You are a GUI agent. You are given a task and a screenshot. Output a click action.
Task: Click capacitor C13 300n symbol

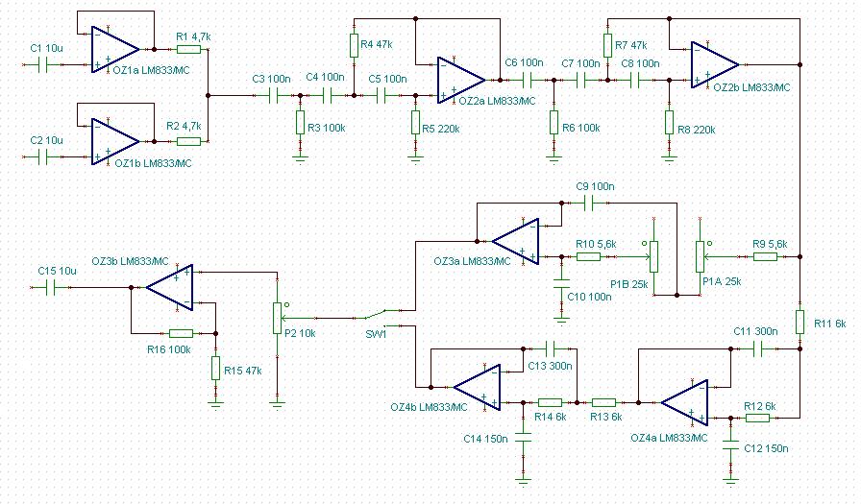point(551,348)
